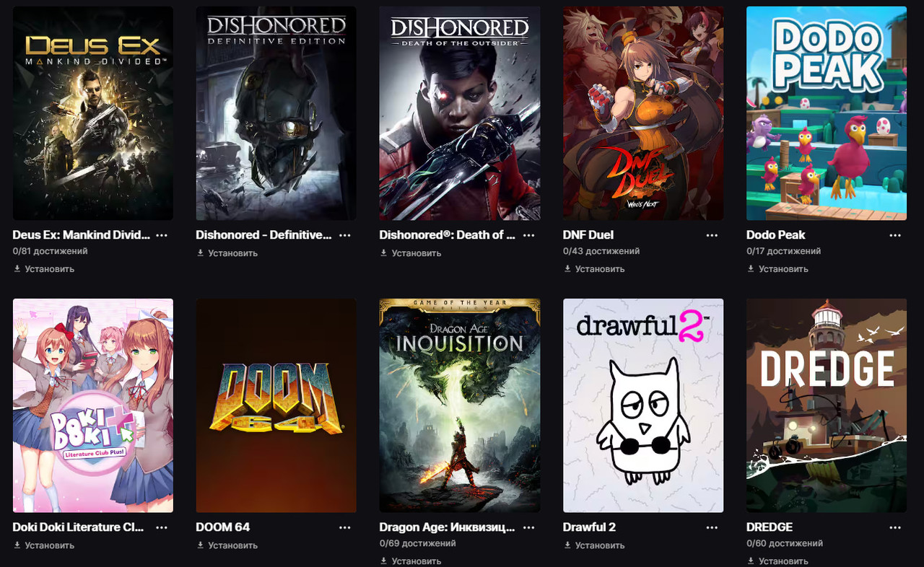Screen dimensions: 924x567
Task: Click Установить under Drawful 2
Action: (593, 545)
